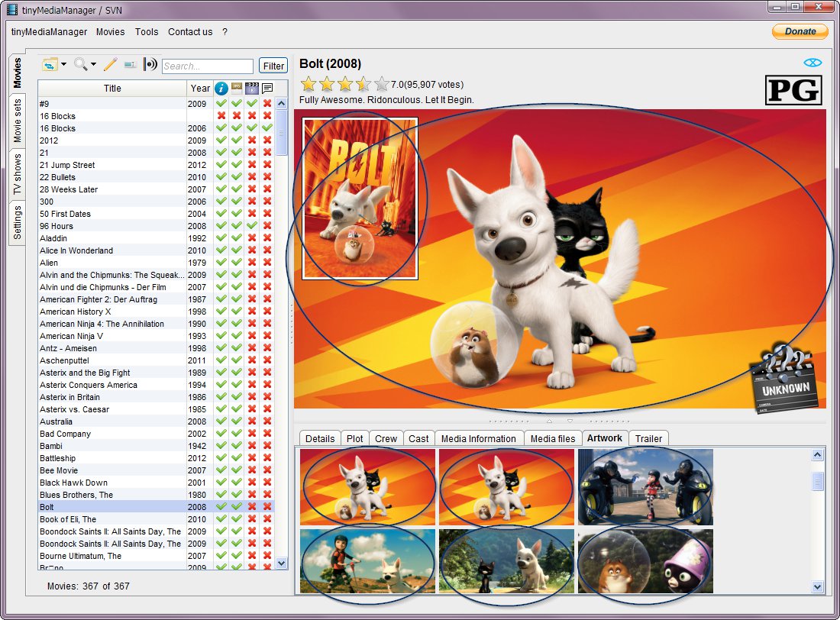Open the Settings side tab
This screenshot has height=620, width=840.
(18, 222)
